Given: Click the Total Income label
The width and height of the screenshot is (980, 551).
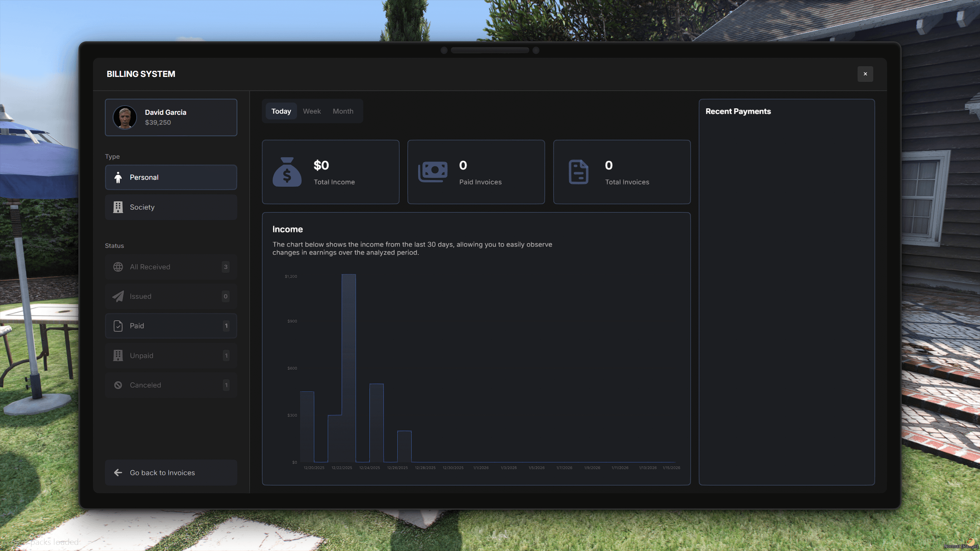Looking at the screenshot, I should (334, 182).
